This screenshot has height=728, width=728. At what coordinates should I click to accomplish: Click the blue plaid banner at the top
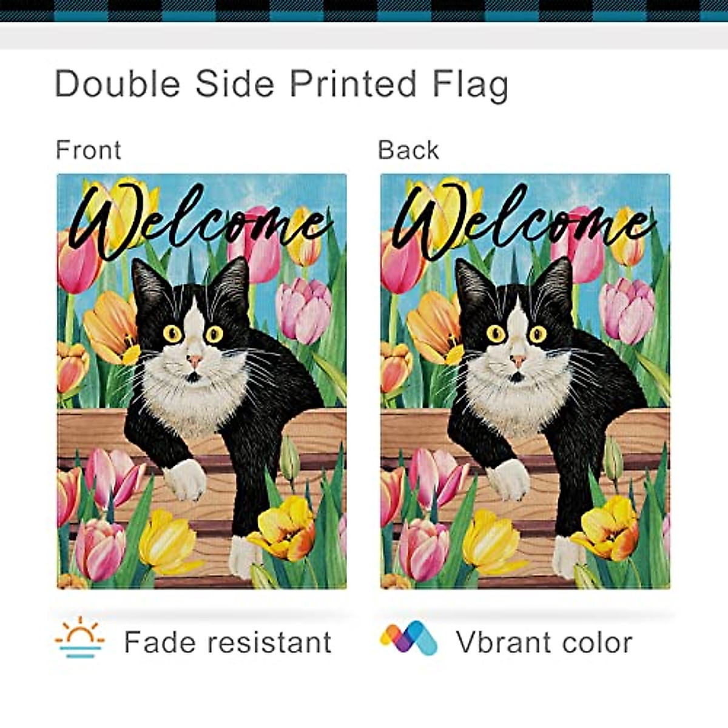click(x=364, y=10)
